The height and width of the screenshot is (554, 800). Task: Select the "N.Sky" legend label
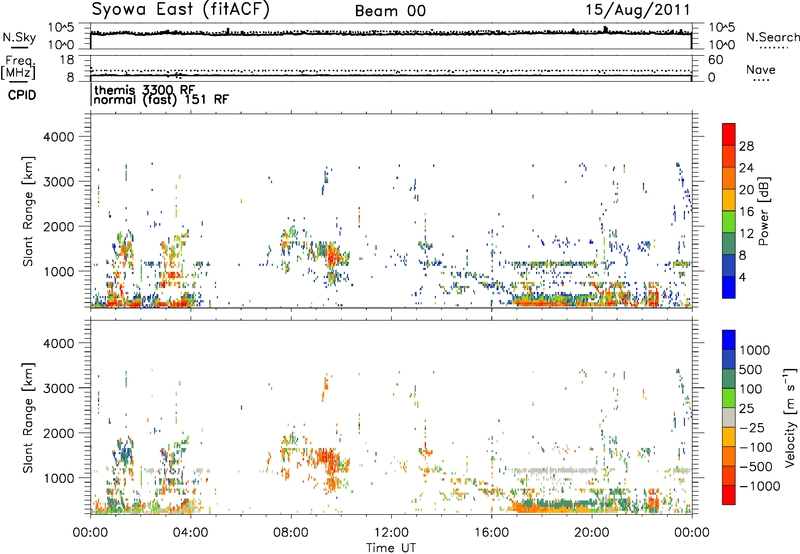[x=19, y=37]
